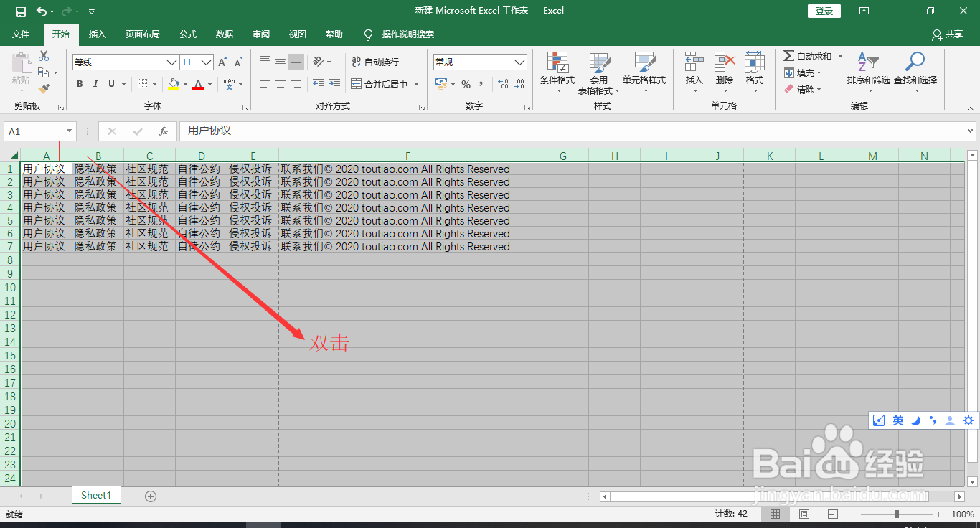Toggle bold formatting
980x528 pixels.
pyautogui.click(x=80, y=84)
